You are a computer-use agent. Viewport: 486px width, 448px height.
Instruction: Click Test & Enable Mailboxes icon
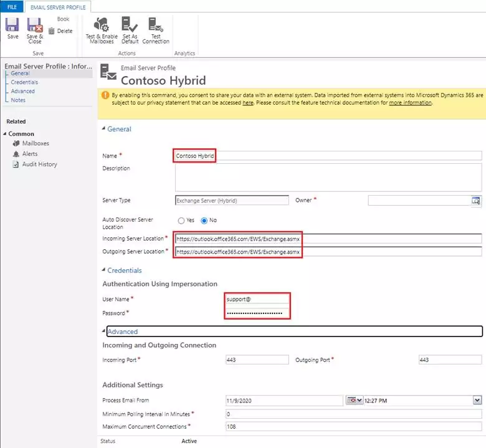(102, 24)
